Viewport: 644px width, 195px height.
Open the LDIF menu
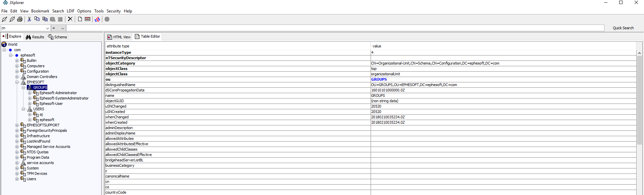click(70, 11)
